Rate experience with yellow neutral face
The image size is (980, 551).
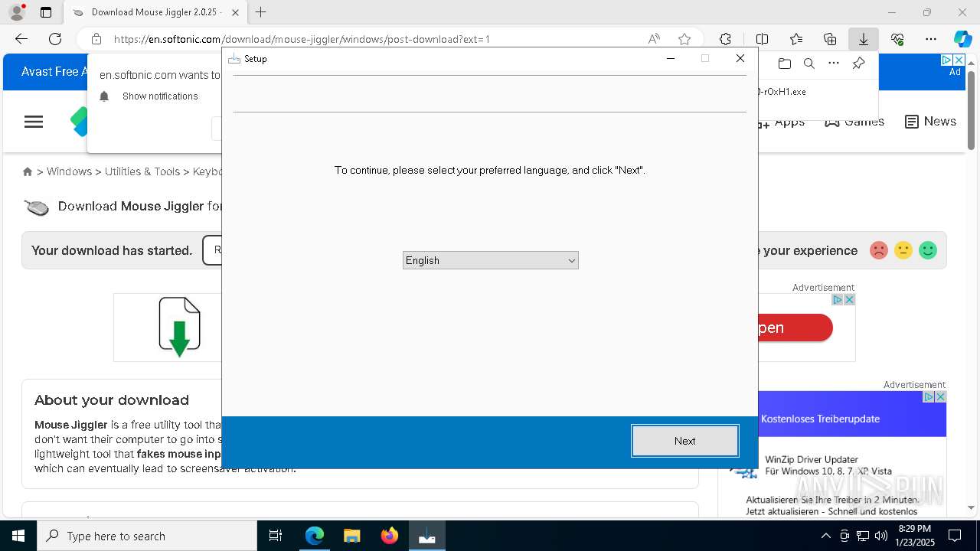pyautogui.click(x=903, y=250)
